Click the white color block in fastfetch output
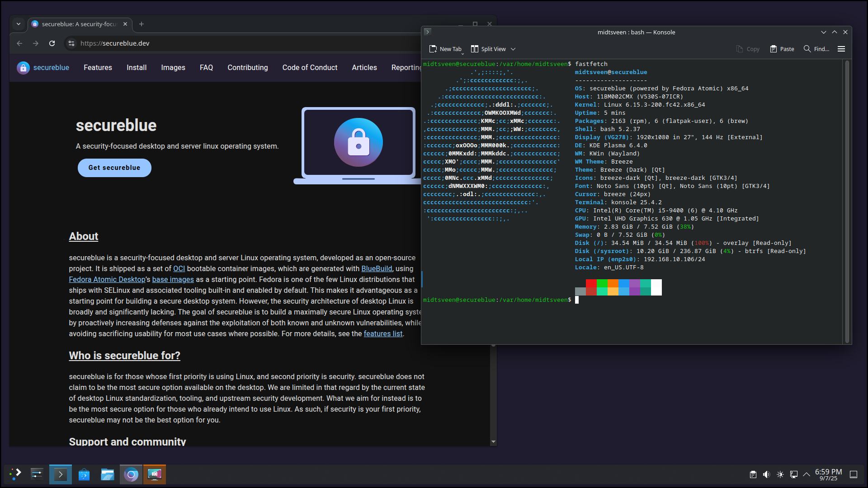The image size is (868, 488). coord(656,287)
